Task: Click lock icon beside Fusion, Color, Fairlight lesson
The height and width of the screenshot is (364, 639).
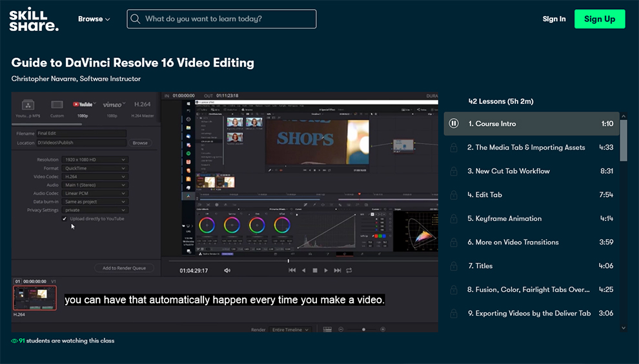Action: click(x=454, y=289)
